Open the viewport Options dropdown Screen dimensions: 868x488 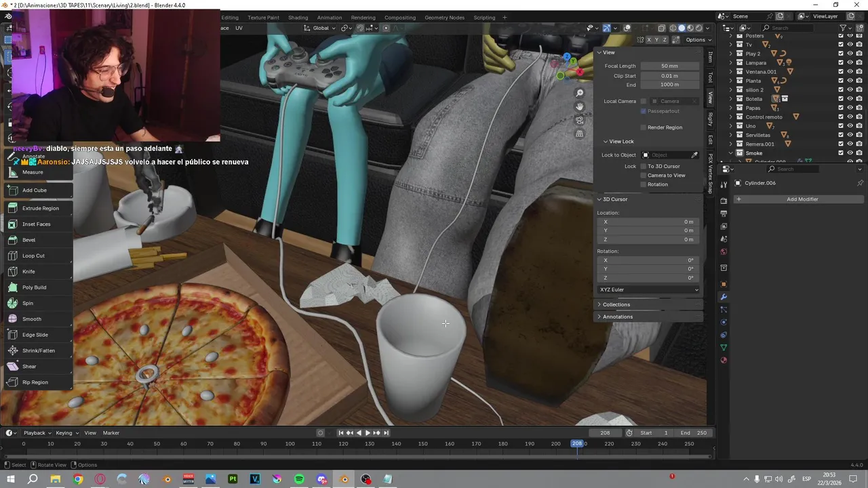pos(698,40)
